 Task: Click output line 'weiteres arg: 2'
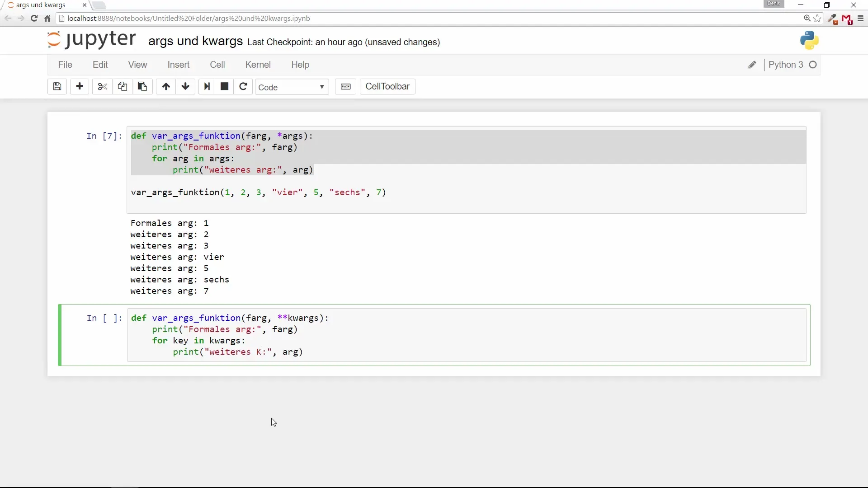tap(170, 235)
